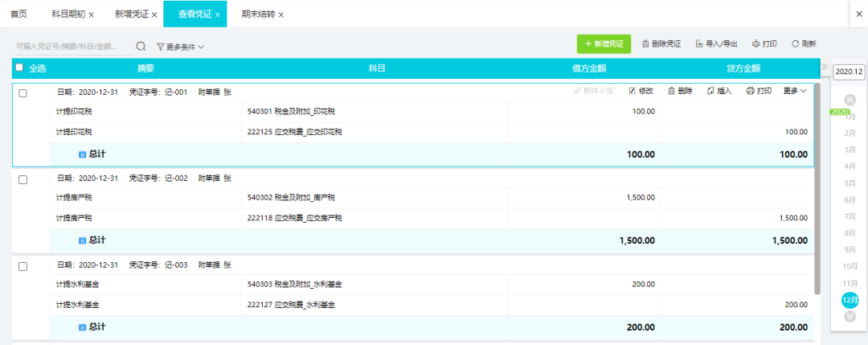
Task: Toggle the 全选 select-all checkbox
Action: (x=19, y=68)
